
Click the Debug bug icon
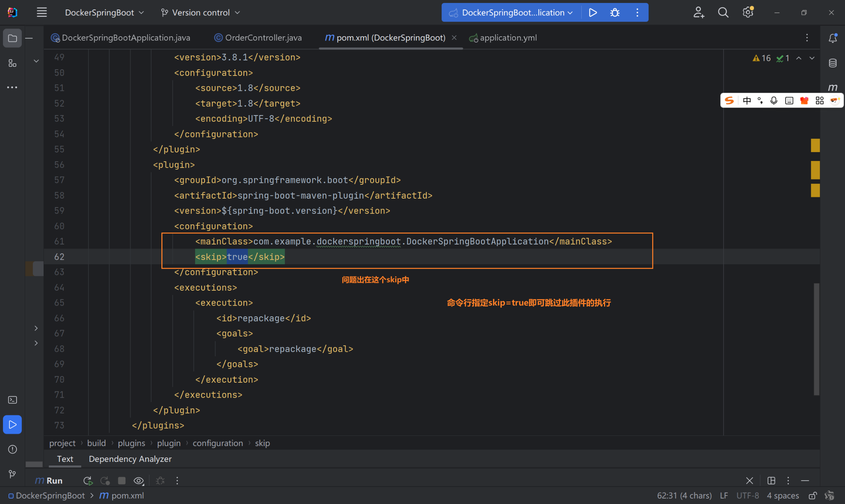click(x=615, y=12)
